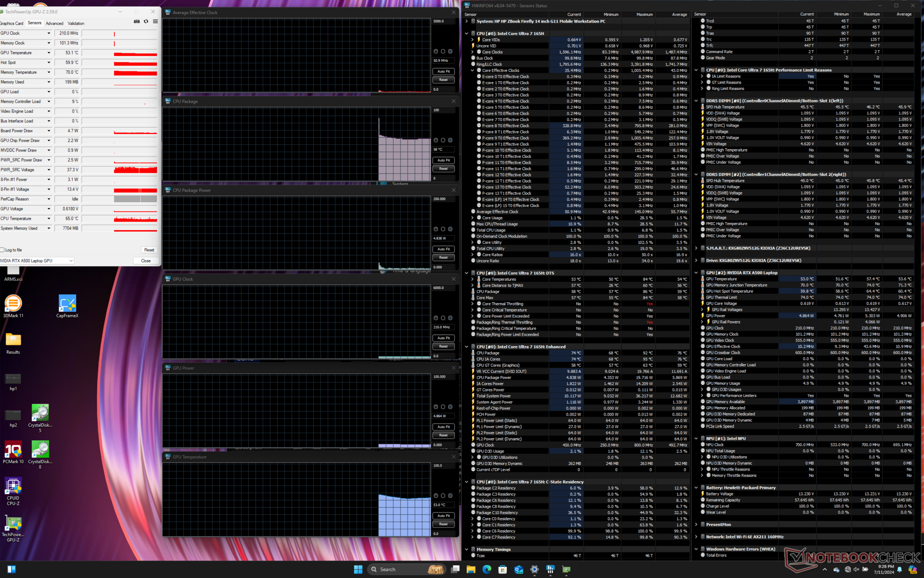Click GPU-Z refresh sensors icon
Screen dimensions: 924x578
(146, 22)
